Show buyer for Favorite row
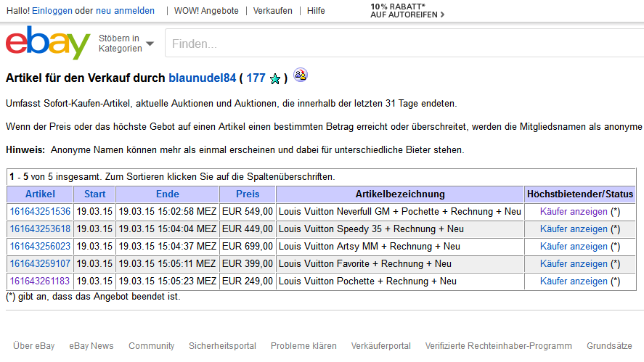The width and height of the screenshot is (644, 362). click(574, 264)
